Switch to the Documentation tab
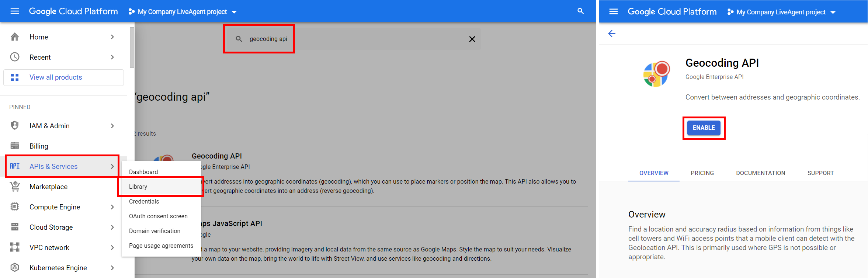 (x=760, y=173)
